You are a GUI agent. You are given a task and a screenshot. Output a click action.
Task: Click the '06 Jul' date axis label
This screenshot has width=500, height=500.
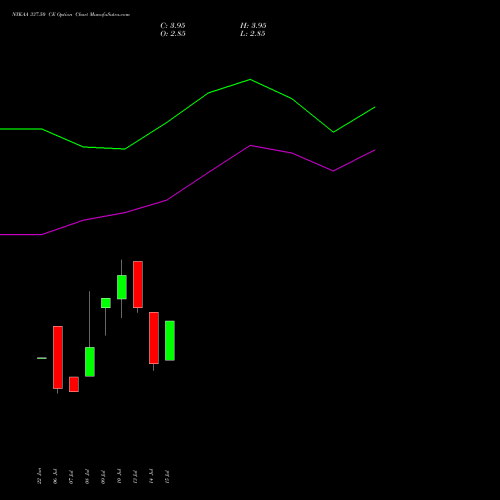coord(55,476)
